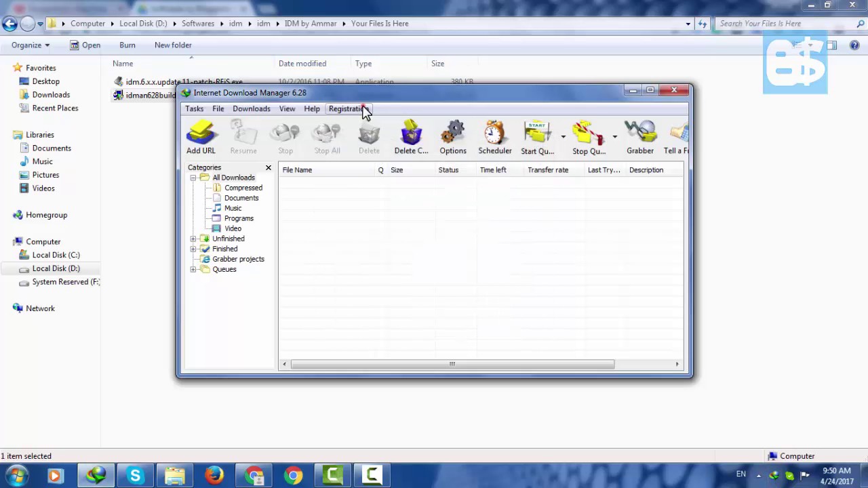Click IDM breadcrumb 'IDM by Ammar'

coord(311,24)
